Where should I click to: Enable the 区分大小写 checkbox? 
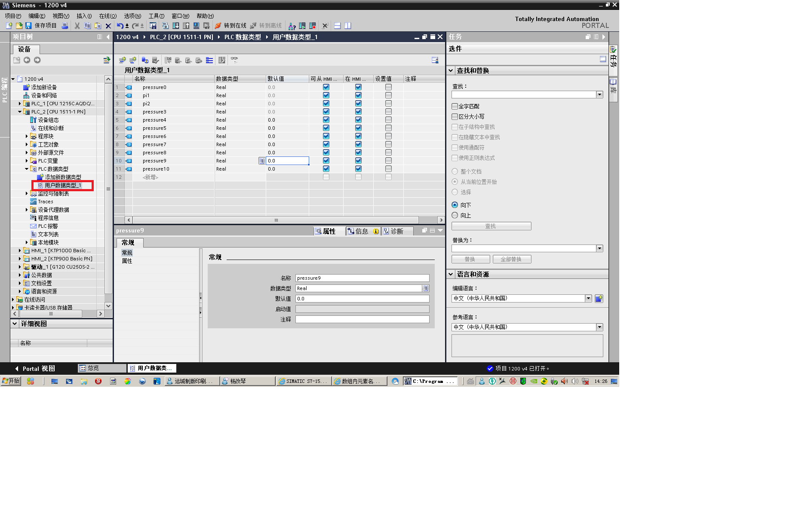(x=455, y=116)
